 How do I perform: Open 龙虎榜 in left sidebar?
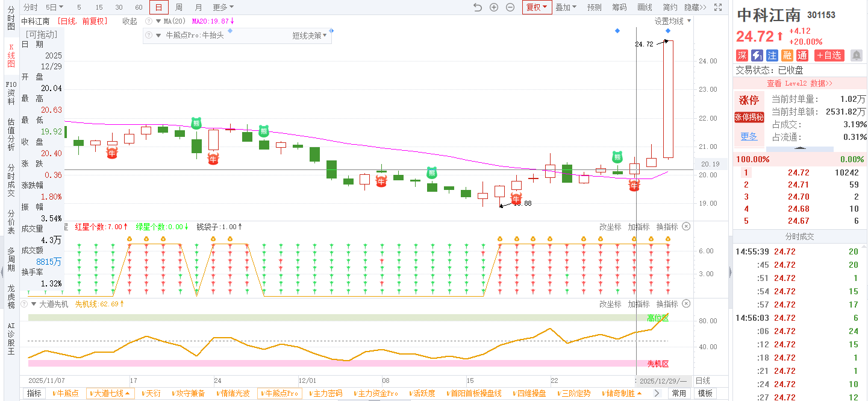click(11, 297)
